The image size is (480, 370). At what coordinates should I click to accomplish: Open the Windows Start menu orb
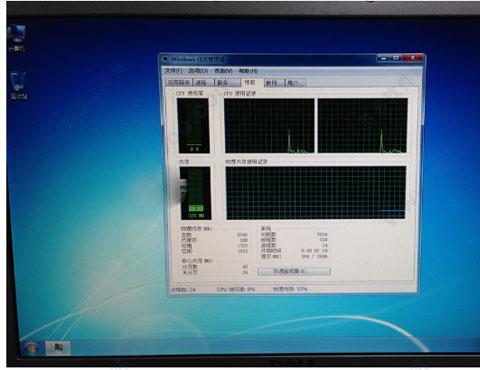tap(31, 348)
